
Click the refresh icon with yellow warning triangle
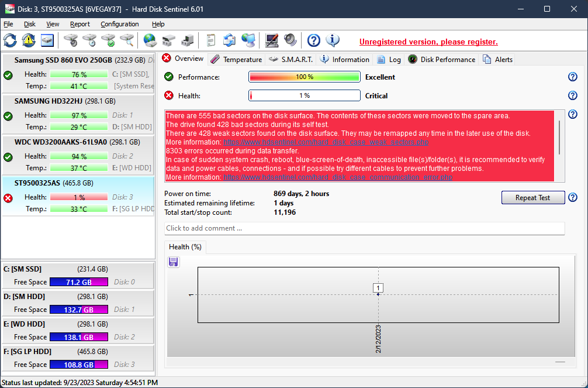29,40
